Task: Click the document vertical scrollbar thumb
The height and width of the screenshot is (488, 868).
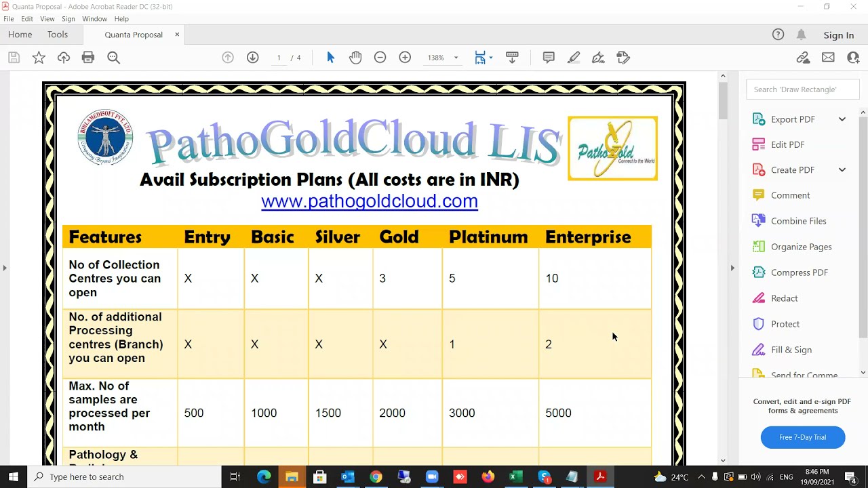Action: pos(723,100)
